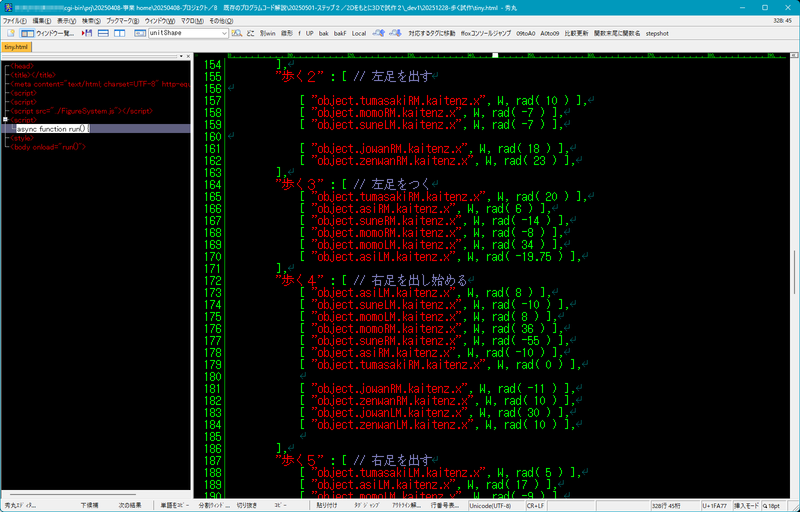The image size is (800, 512).
Task: Collapse the expanded script node in outline
Action: (x=5, y=120)
